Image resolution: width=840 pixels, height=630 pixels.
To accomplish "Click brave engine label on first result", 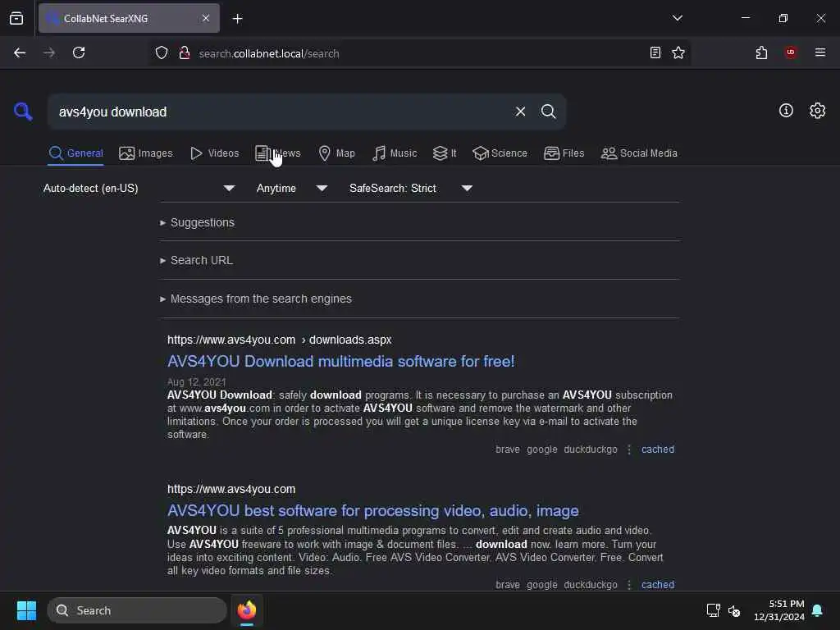I will pyautogui.click(x=507, y=450).
